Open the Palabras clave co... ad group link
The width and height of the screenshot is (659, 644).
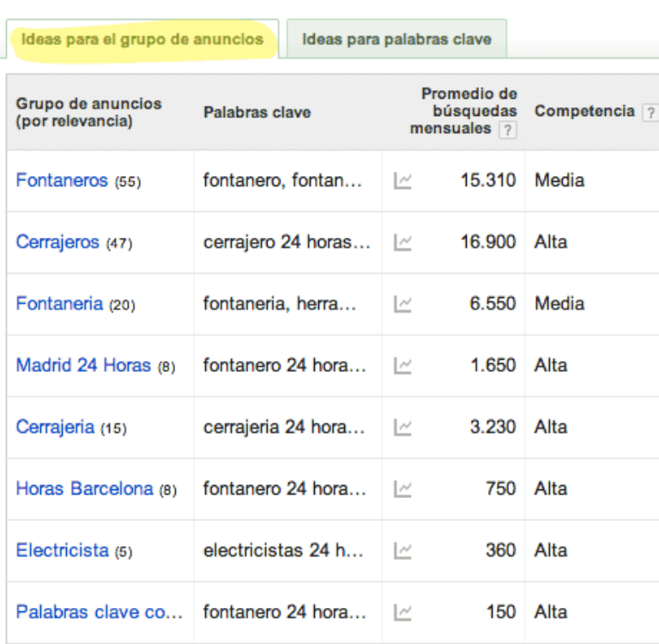pos(100,612)
